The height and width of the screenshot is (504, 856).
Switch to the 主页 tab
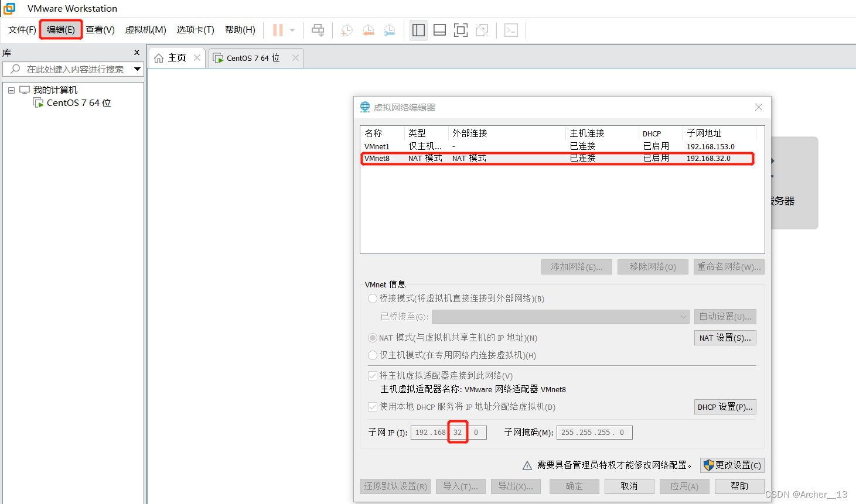coord(178,58)
